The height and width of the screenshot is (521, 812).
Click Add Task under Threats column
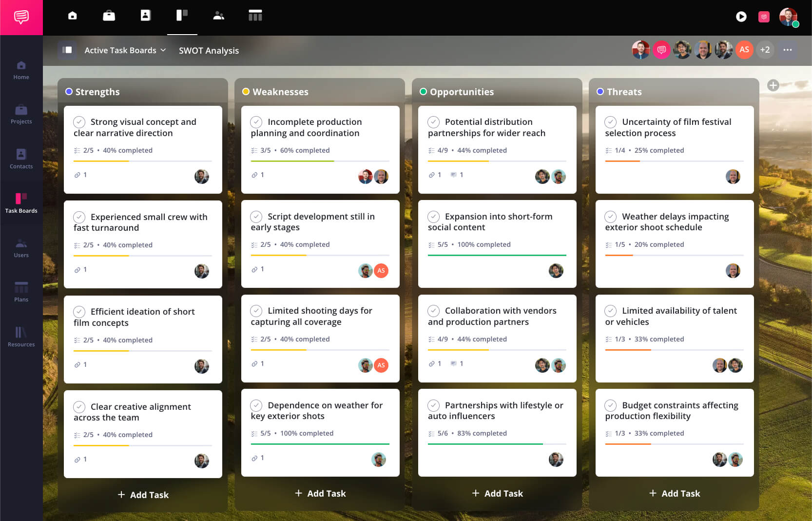click(675, 493)
